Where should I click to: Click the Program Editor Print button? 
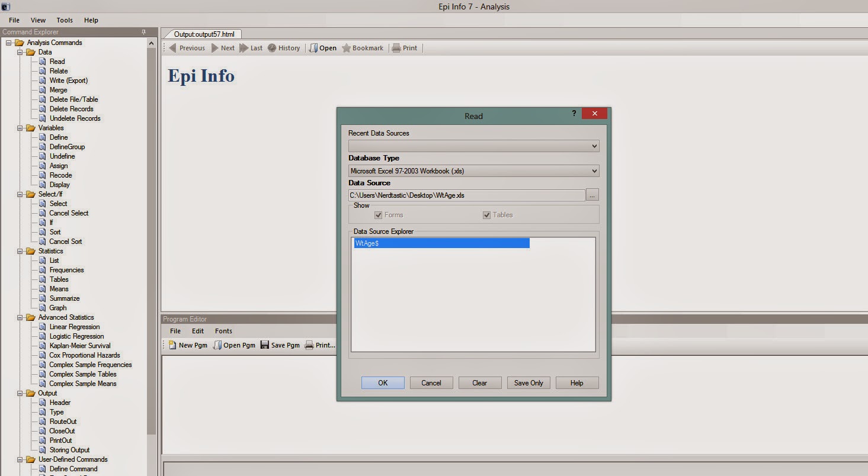tap(320, 345)
